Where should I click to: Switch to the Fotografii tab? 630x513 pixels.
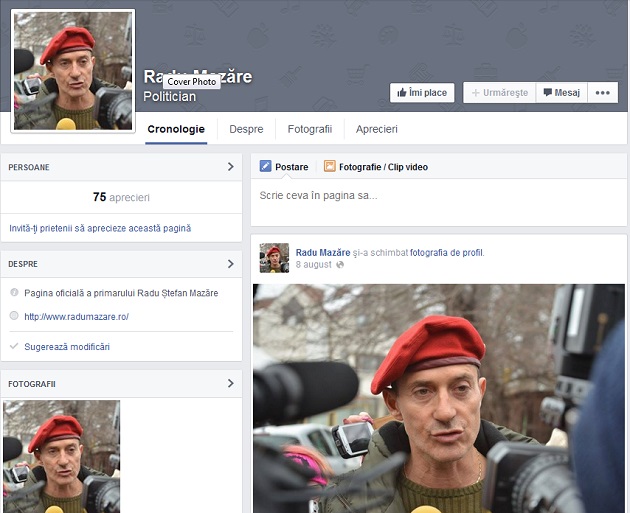click(309, 129)
